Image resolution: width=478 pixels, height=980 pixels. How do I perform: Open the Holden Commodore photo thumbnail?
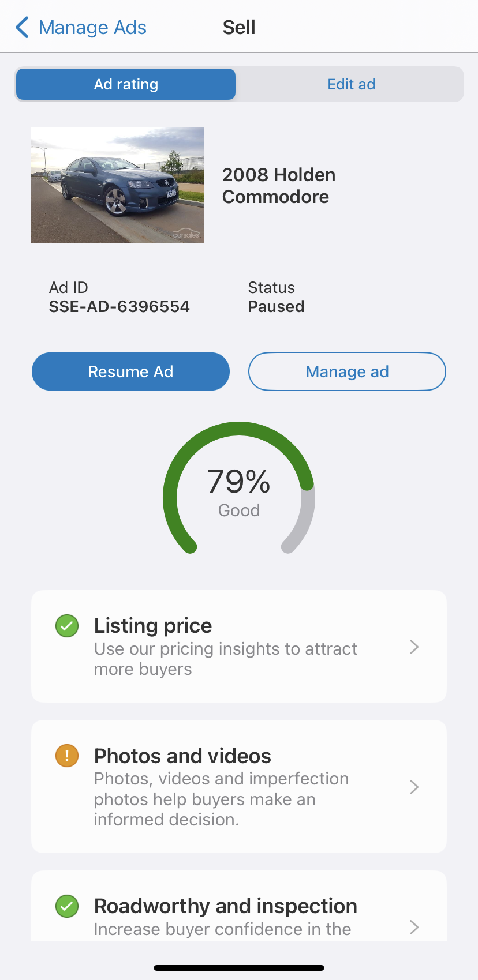118,185
